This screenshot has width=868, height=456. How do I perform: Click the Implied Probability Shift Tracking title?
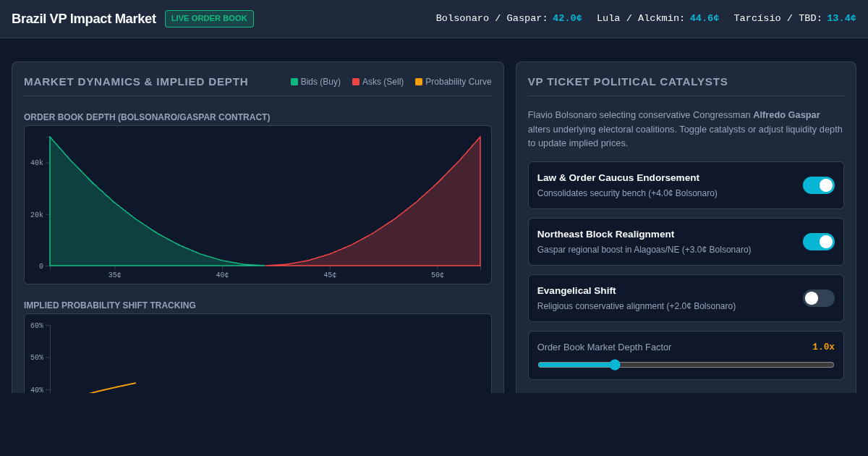[x=110, y=305]
